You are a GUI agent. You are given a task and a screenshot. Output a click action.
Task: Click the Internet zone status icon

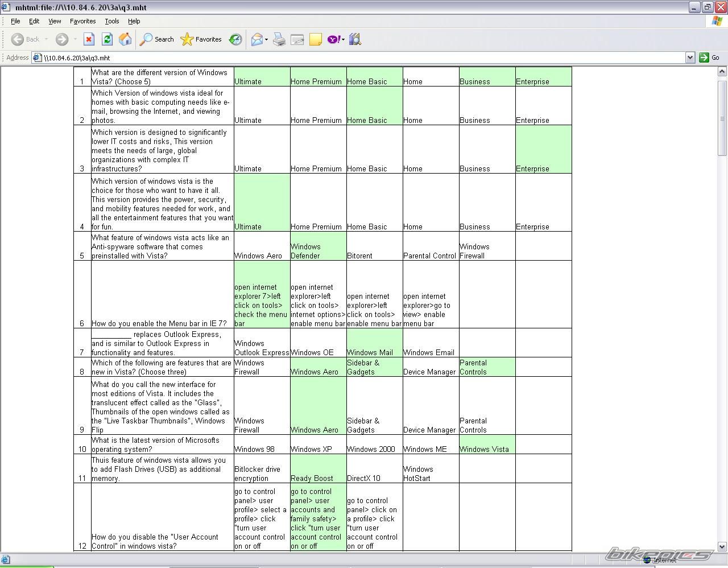(x=647, y=560)
